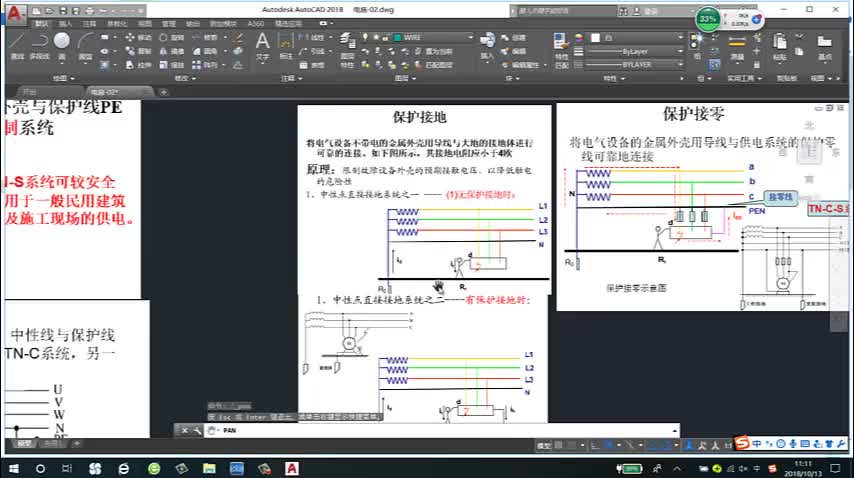Viewport: 854px width, 478px height.
Task: Open the ByLayer lineweight dropdown
Action: [x=680, y=51]
